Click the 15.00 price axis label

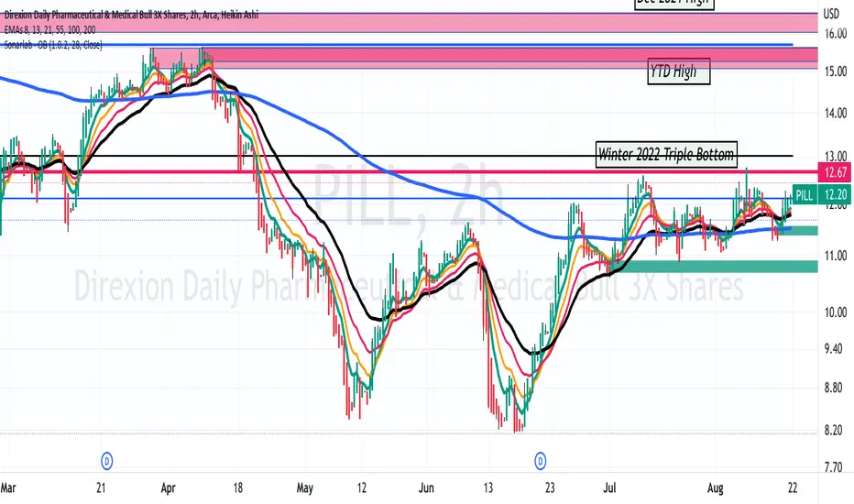[836, 71]
